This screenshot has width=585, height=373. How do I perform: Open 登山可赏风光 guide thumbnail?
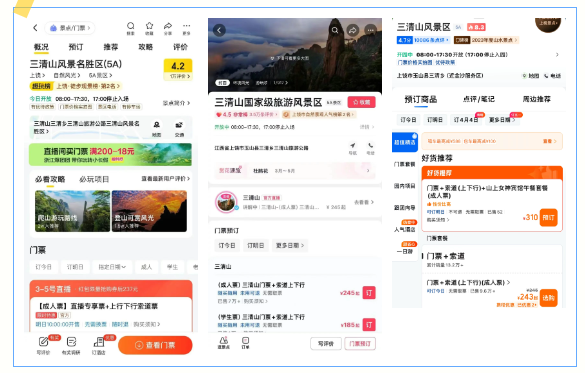149,211
